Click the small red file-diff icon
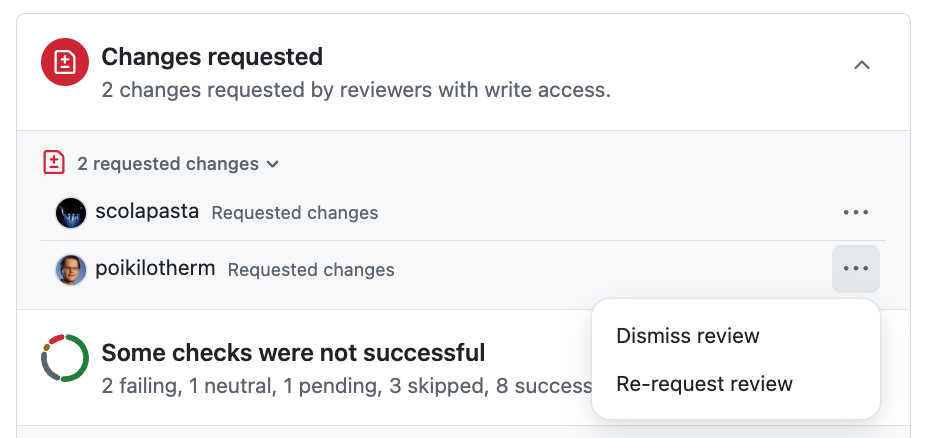The height and width of the screenshot is (438, 929). (x=54, y=163)
